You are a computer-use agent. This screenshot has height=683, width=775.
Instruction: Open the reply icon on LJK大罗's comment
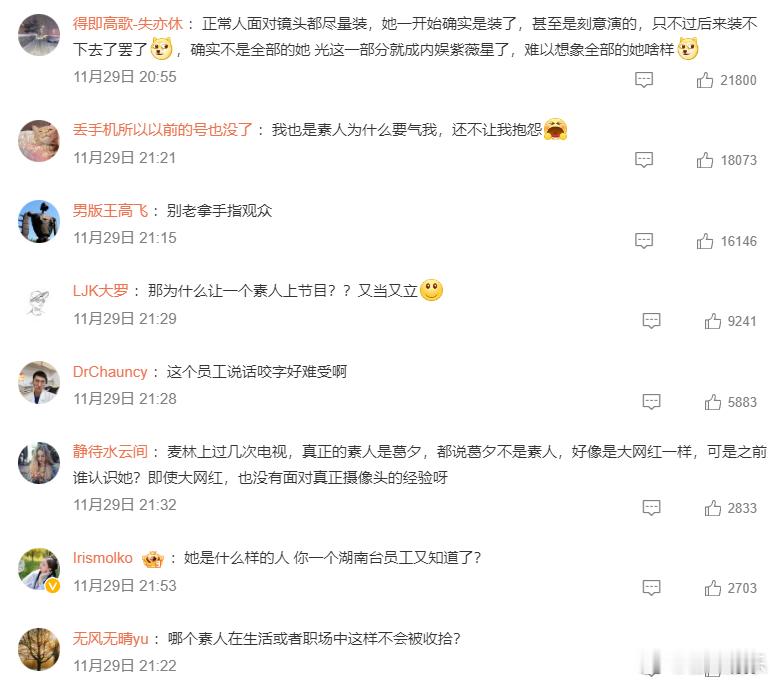pyautogui.click(x=651, y=321)
